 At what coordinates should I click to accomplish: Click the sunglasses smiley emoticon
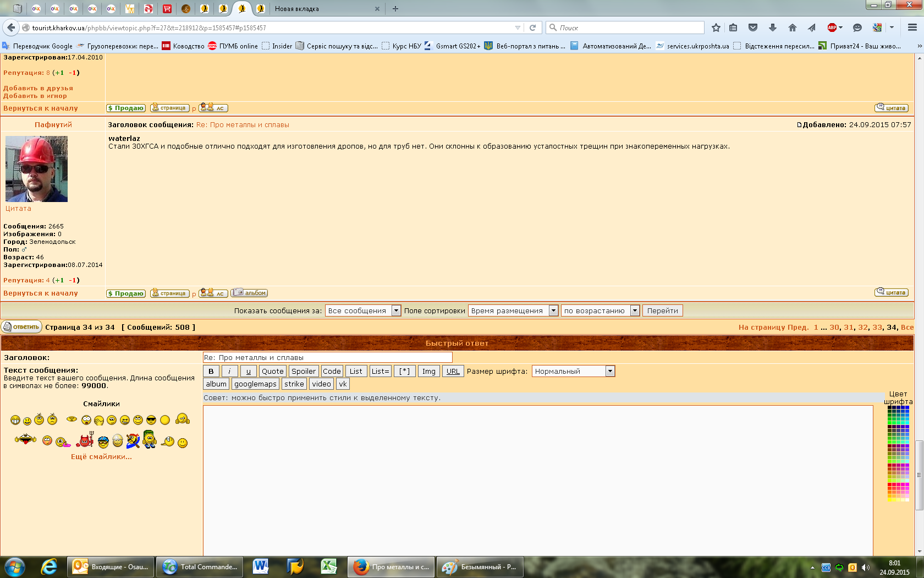tap(151, 420)
